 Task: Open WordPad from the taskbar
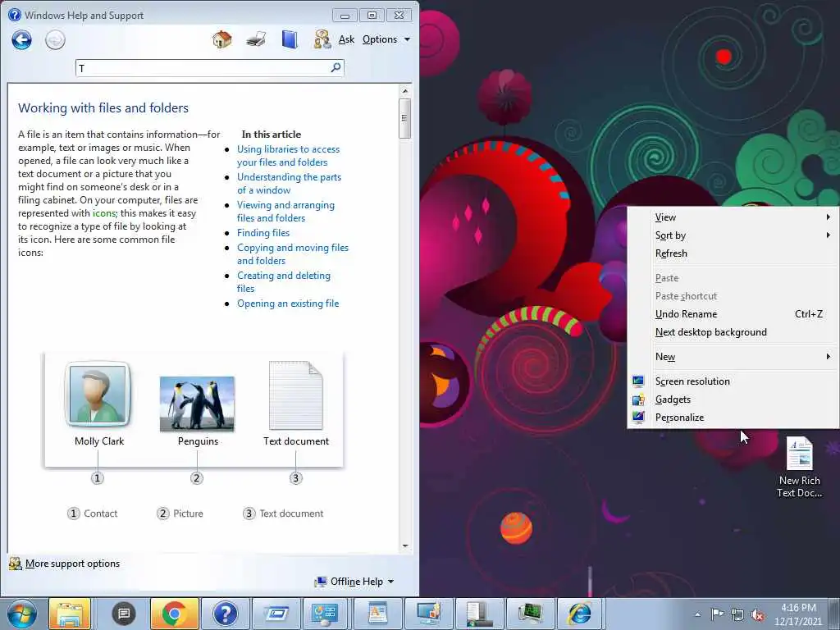[x=377, y=614]
